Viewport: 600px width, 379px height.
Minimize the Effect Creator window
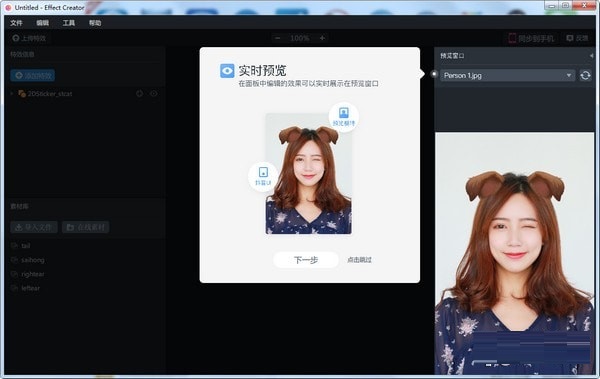(551, 6)
